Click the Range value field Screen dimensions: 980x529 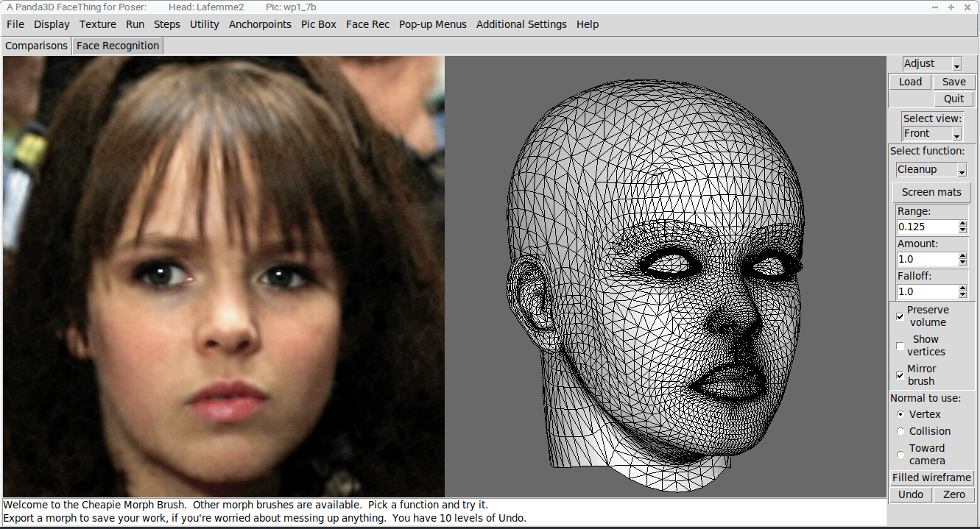927,227
